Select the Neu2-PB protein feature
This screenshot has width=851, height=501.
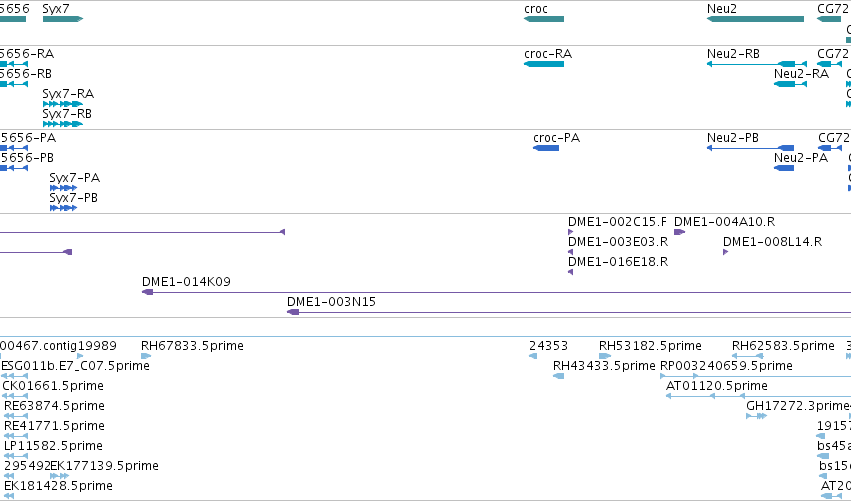click(750, 148)
